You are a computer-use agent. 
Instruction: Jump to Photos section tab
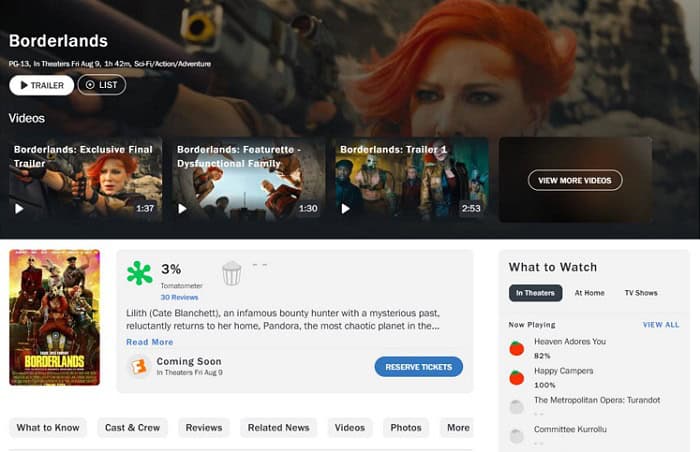pyautogui.click(x=406, y=428)
